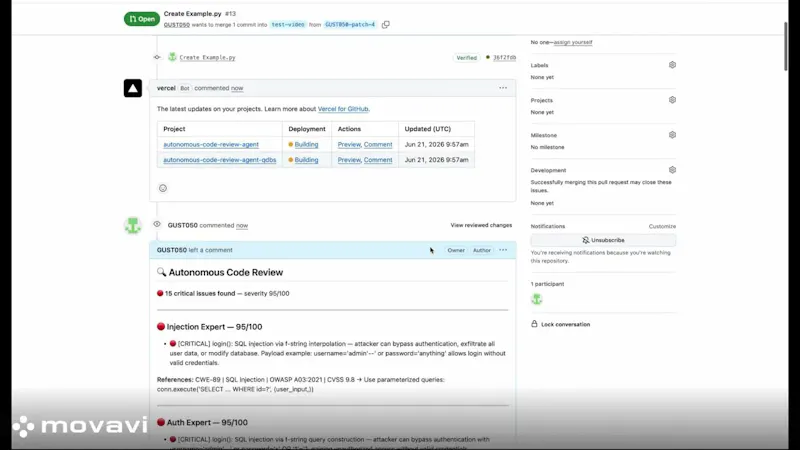The width and height of the screenshot is (800, 450).
Task: Open Comment link for autonomous-code-review-agent
Action: (378, 144)
